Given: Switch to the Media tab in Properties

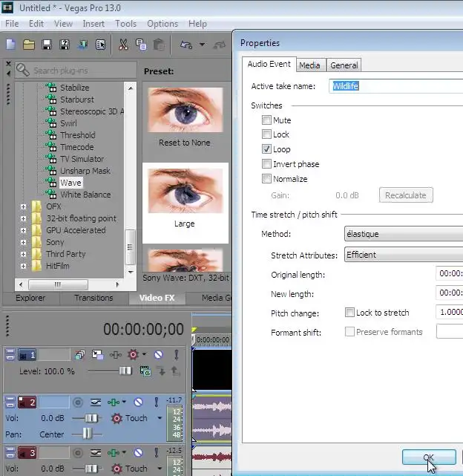Looking at the screenshot, I should (x=309, y=65).
